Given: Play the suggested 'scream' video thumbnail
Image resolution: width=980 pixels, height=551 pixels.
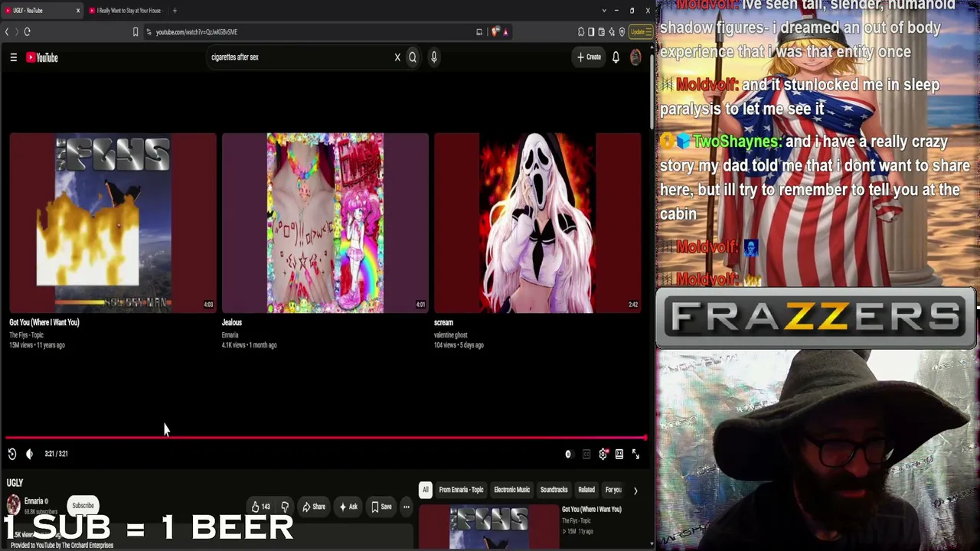Looking at the screenshot, I should 537,223.
